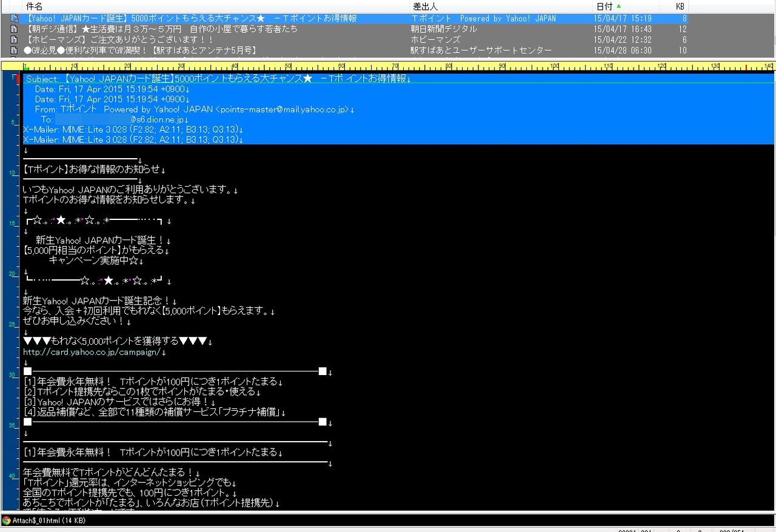Viewport: 776px width, 532px height.
Task: Click the green sort arrow in 日付 header
Action: point(618,6)
